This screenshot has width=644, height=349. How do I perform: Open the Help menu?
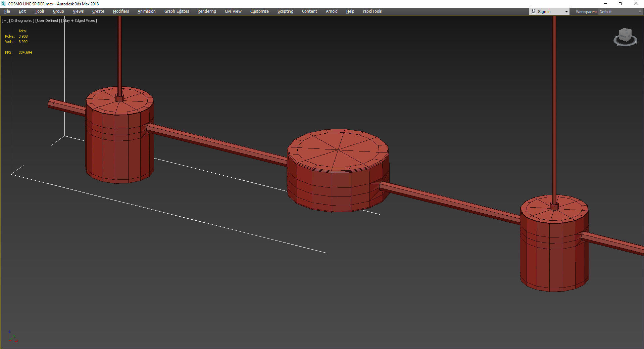pos(350,11)
